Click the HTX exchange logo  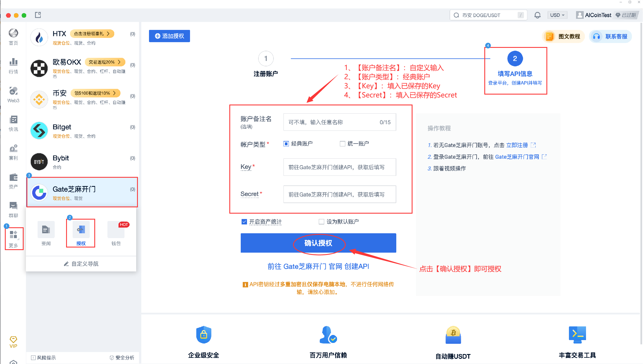click(x=39, y=37)
